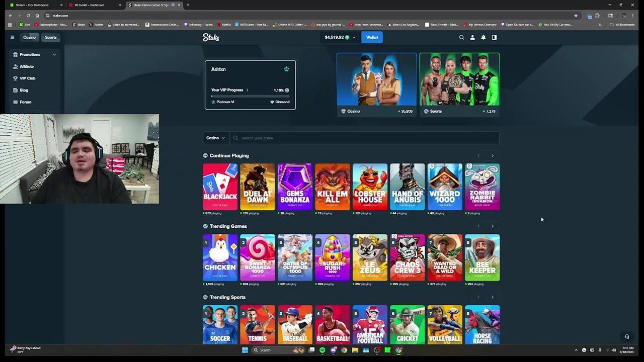644x362 pixels.
Task: Open the Chicken trending game
Action: coord(220,257)
